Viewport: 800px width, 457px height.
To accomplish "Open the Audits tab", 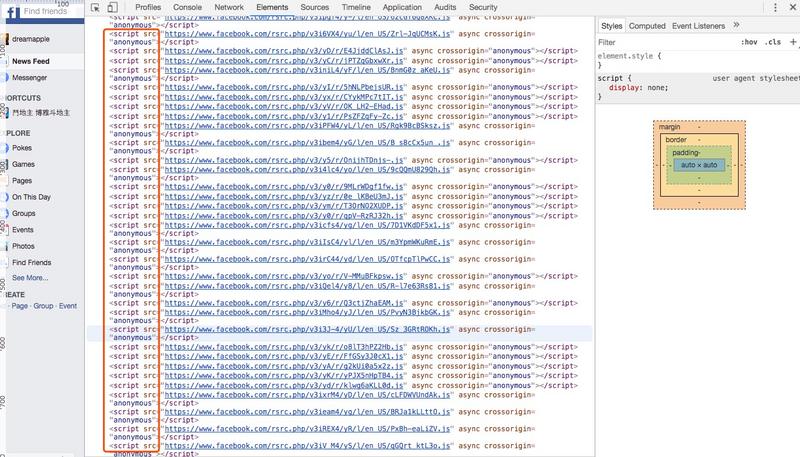I will click(x=445, y=7).
